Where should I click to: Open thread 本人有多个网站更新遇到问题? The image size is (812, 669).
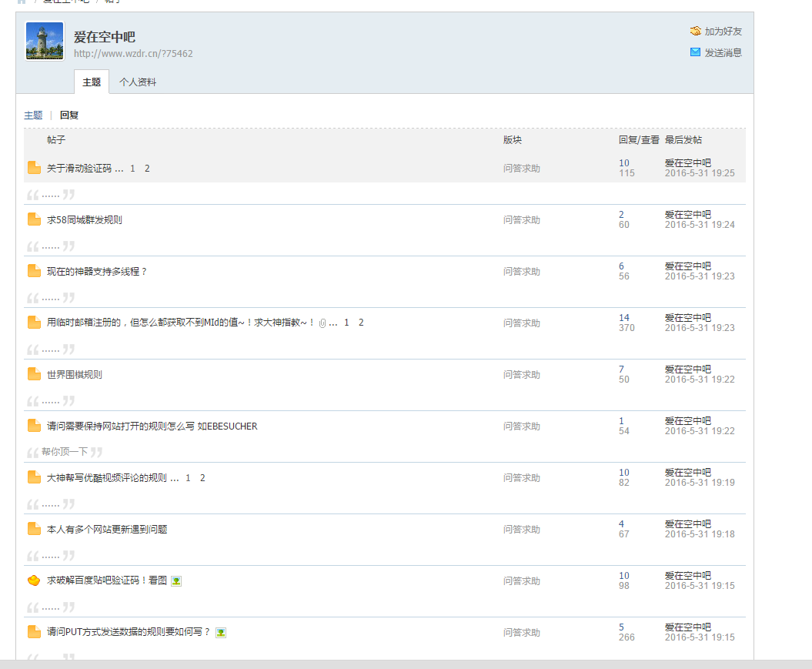[x=107, y=530]
